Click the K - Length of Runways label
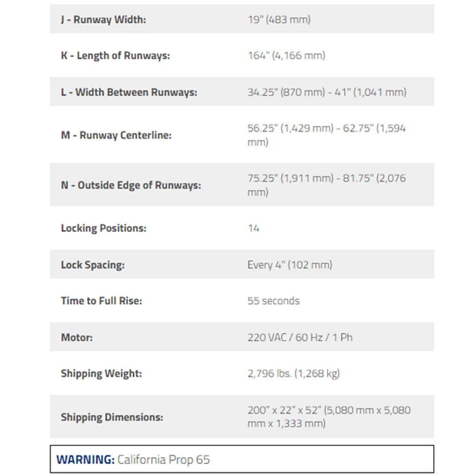The height and width of the screenshot is (476, 476). click(115, 56)
